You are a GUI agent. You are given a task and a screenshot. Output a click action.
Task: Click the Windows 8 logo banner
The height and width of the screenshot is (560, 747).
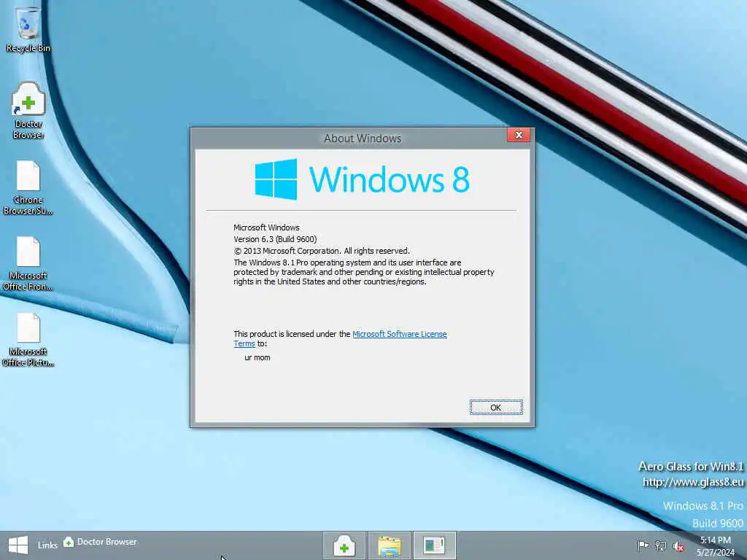tap(362, 179)
